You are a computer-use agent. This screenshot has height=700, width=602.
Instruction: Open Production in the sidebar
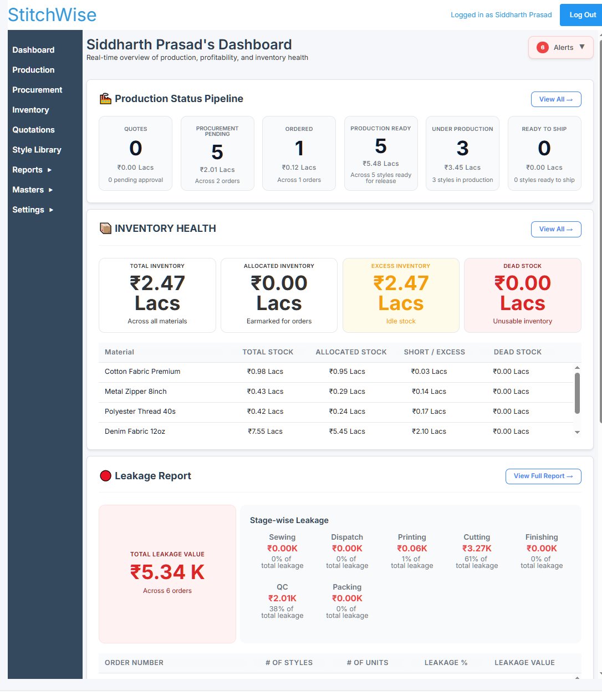tap(33, 70)
